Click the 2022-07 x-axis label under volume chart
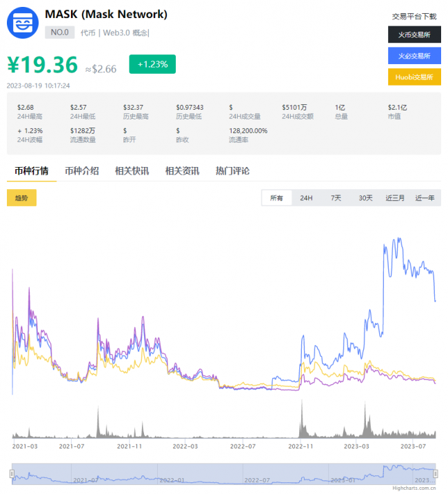 (243, 446)
